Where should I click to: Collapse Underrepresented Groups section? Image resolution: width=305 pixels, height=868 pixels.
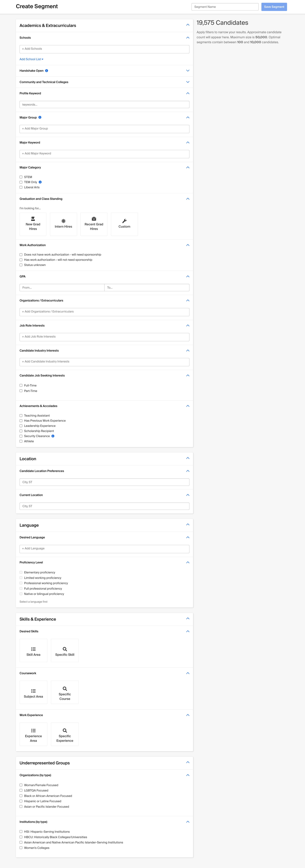(188, 762)
